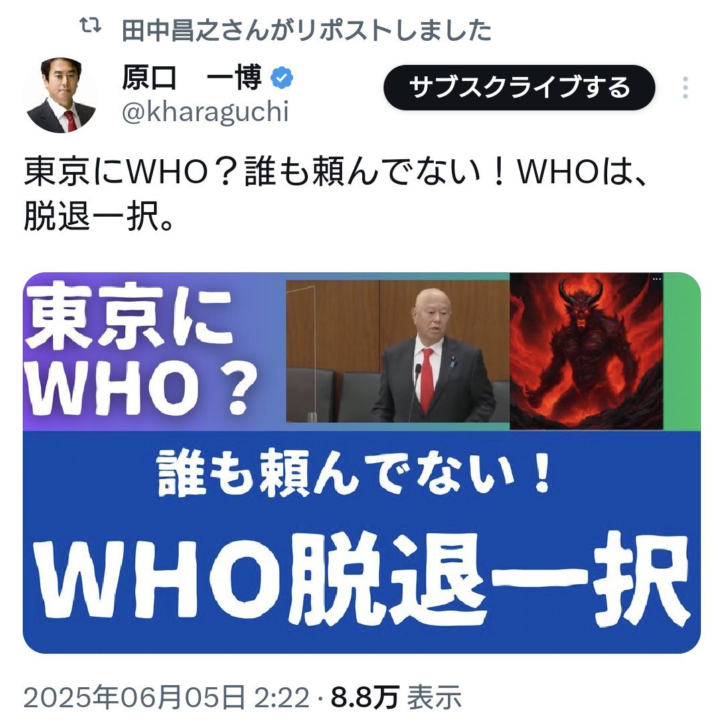Click the green strip at thumbnail's right edge
723x728 pixels.
681,351
